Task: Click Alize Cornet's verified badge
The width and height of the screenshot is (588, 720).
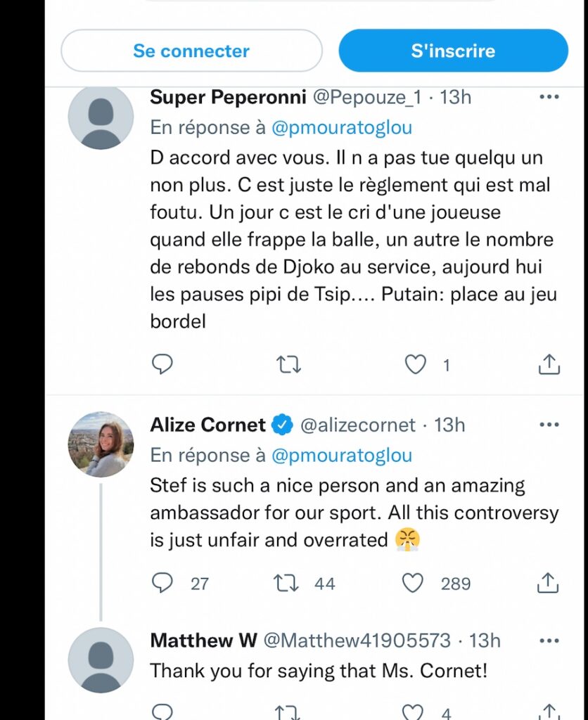Action: tap(283, 425)
